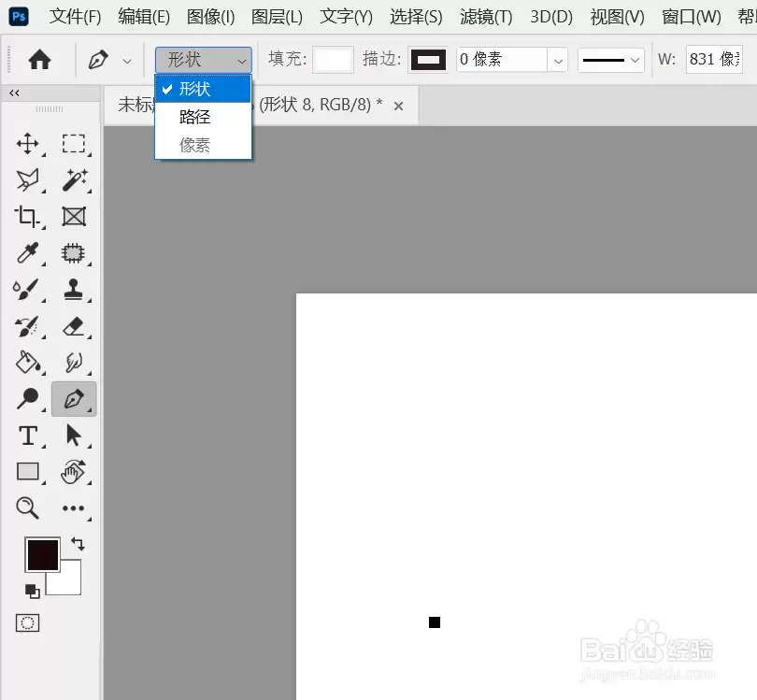Select the Smudge tool

(74, 362)
